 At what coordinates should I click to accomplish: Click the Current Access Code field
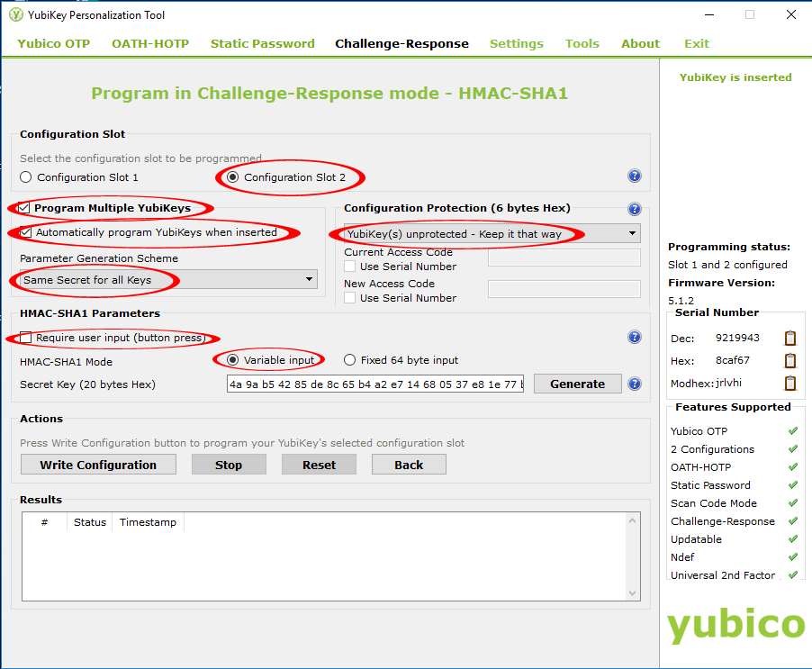(564, 258)
